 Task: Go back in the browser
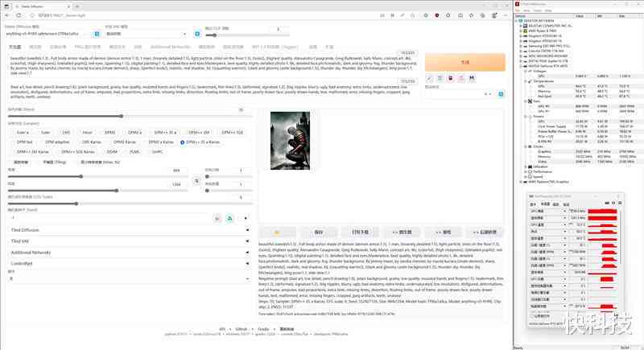tap(7, 15)
